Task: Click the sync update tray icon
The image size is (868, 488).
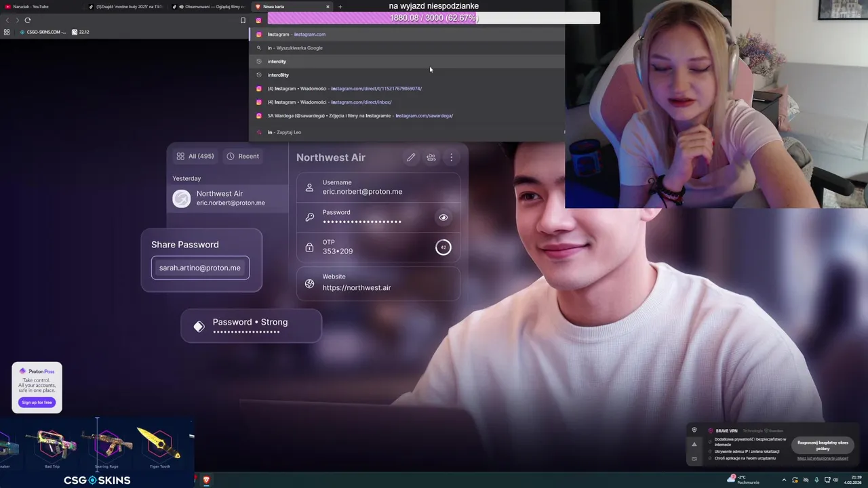Action: [795, 480]
